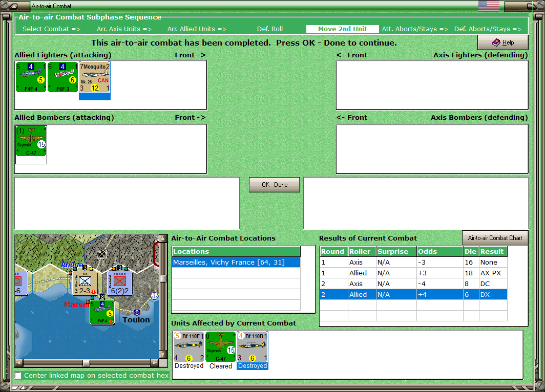Open the Air-to-air Combat Chart
Image resolution: width=545 pixels, height=392 pixels.
coord(495,238)
